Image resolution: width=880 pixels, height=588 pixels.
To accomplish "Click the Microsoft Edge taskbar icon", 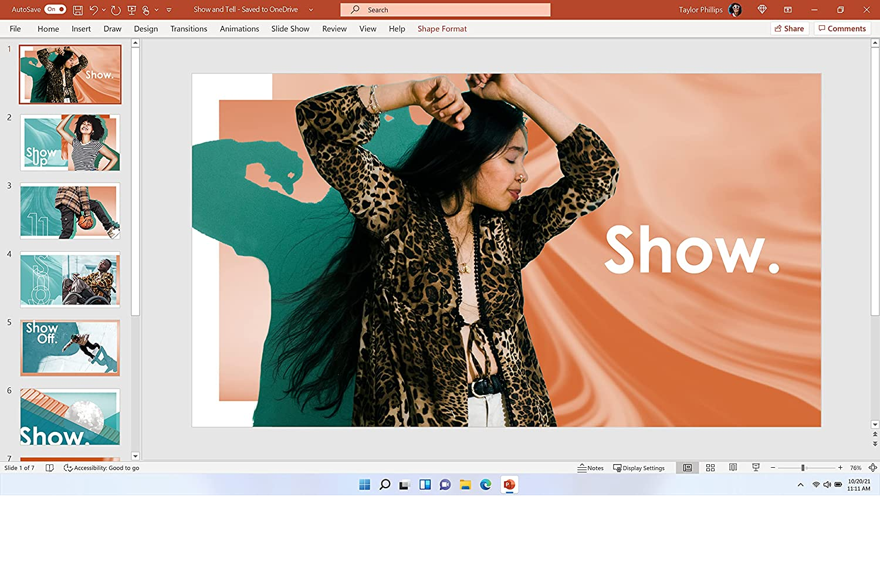I will pyautogui.click(x=486, y=485).
